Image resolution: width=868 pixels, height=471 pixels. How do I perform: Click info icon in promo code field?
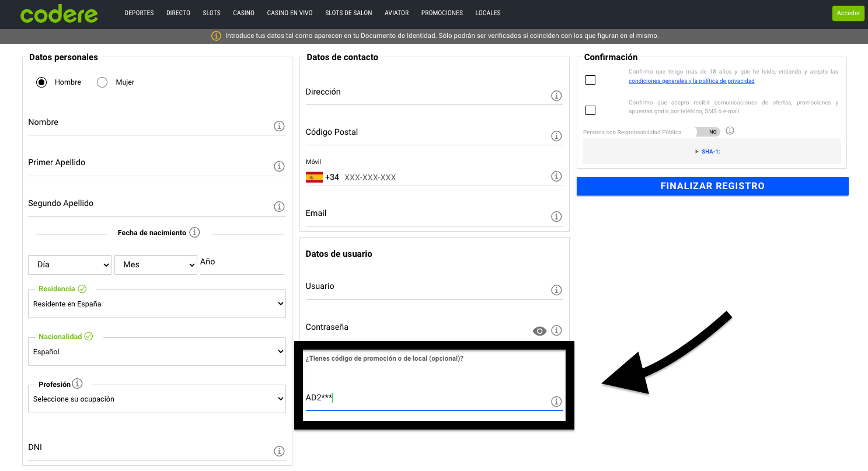click(x=556, y=402)
